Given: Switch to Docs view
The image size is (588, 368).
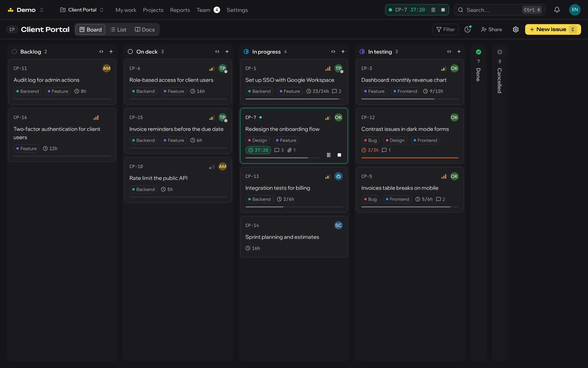Looking at the screenshot, I should (145, 29).
